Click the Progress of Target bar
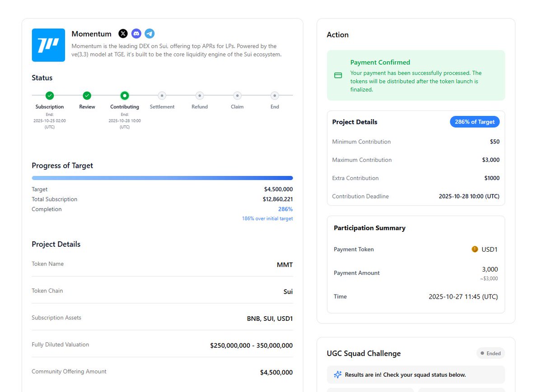The width and height of the screenshot is (542, 392). (x=162, y=178)
